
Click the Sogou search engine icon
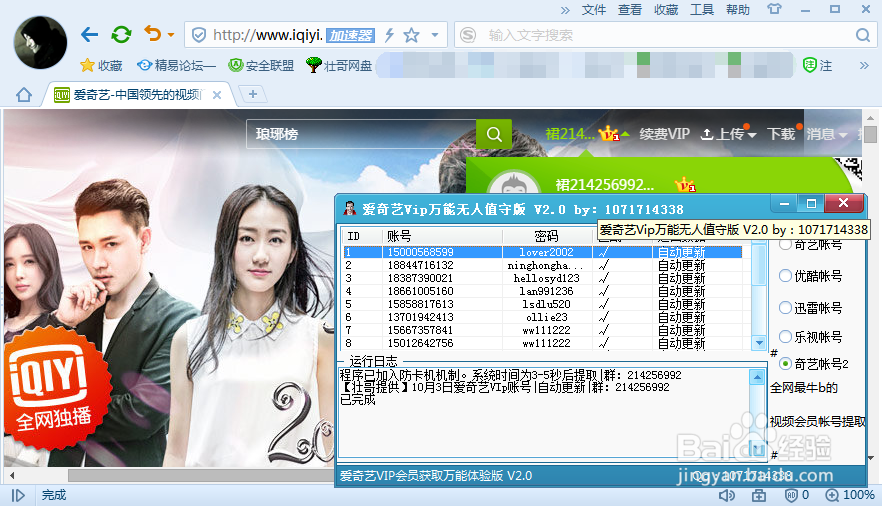point(468,35)
